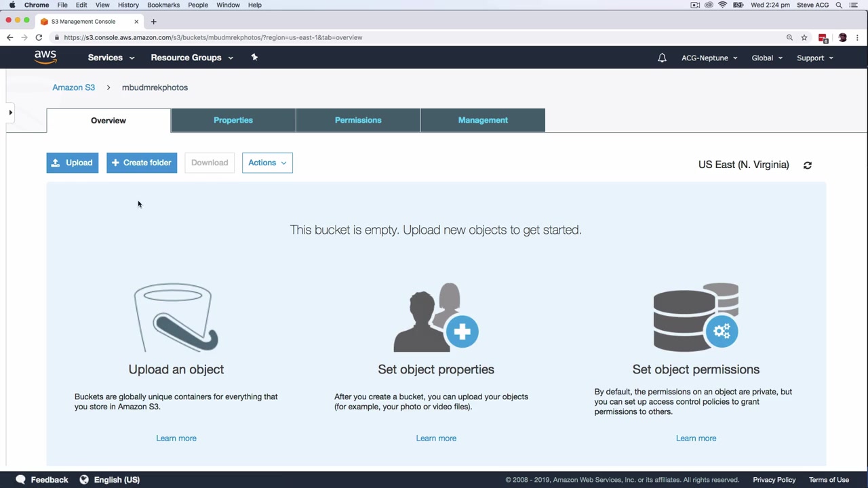Switch to the Management tab
Image resolution: width=868 pixels, height=488 pixels.
(x=483, y=120)
